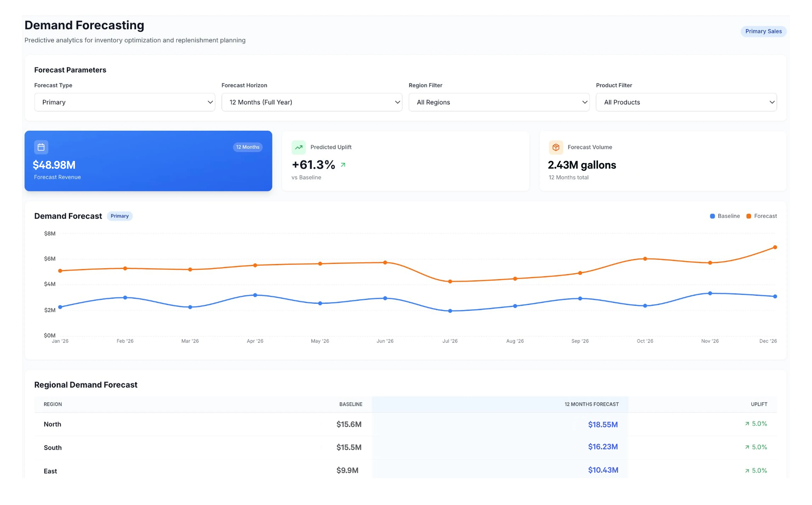Click the calendar icon on revenue card

click(x=41, y=147)
